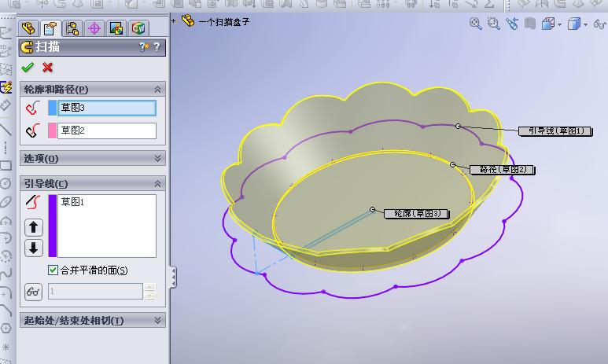Click the Section View icon
Screen dimensions: 608x364
click(529, 24)
